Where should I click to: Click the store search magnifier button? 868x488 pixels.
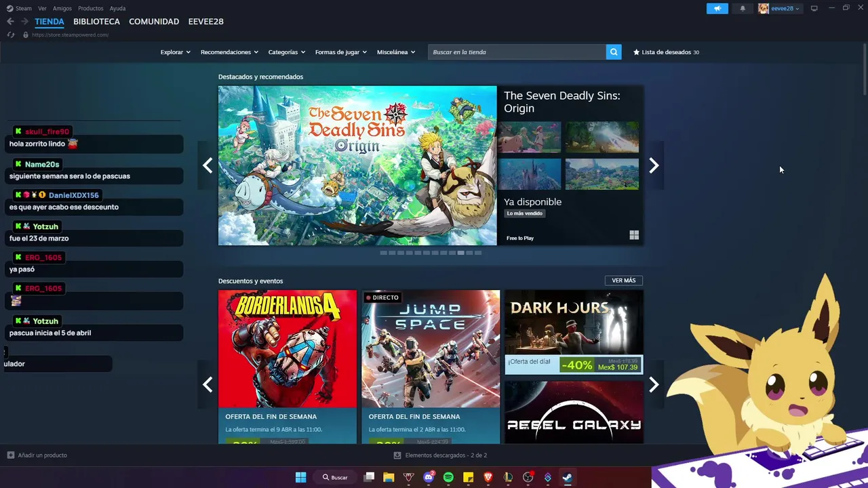(x=614, y=52)
